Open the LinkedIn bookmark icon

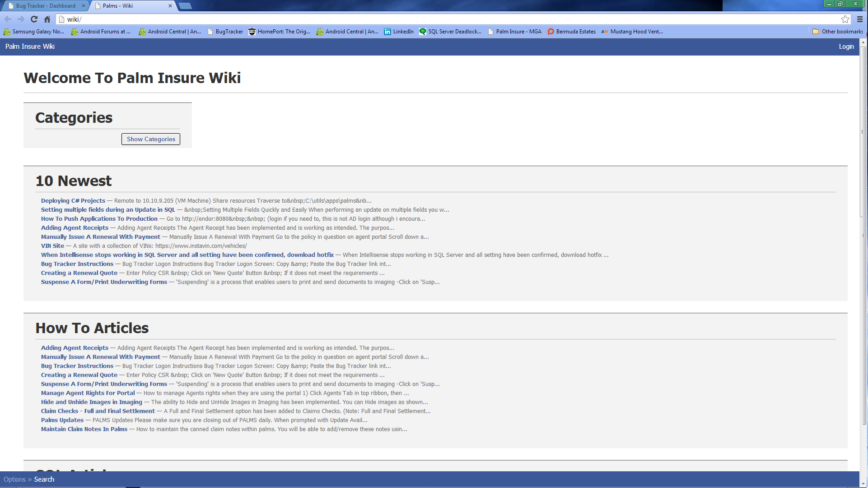387,32
